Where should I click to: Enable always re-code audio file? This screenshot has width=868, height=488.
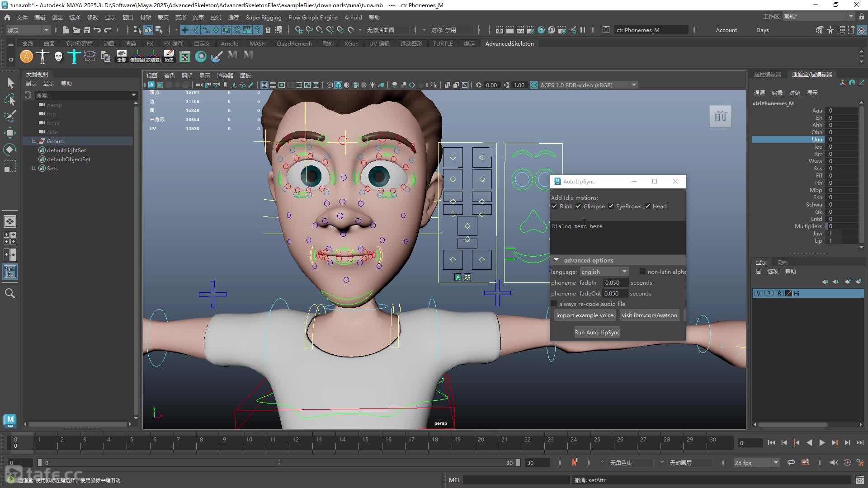(554, 304)
